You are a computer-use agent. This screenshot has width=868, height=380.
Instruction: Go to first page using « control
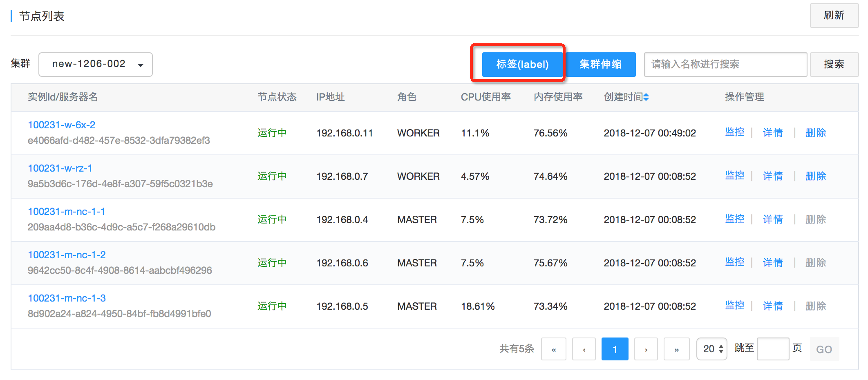click(554, 349)
